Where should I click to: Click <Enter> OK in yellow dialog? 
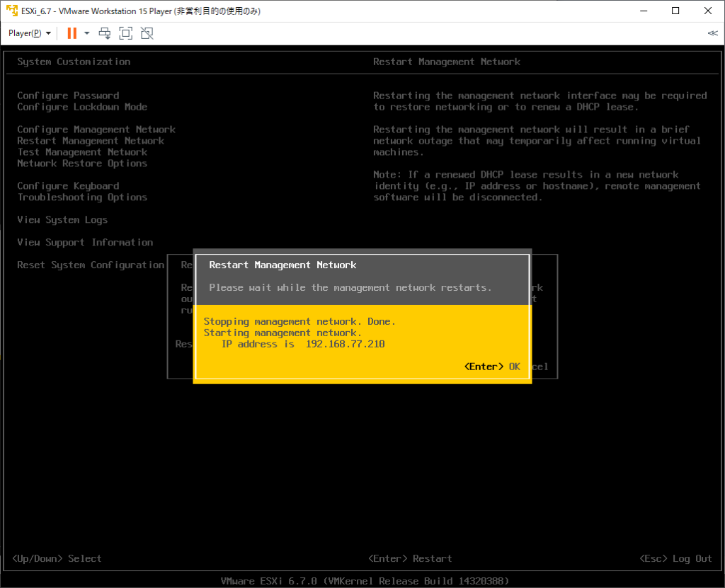[x=492, y=367]
